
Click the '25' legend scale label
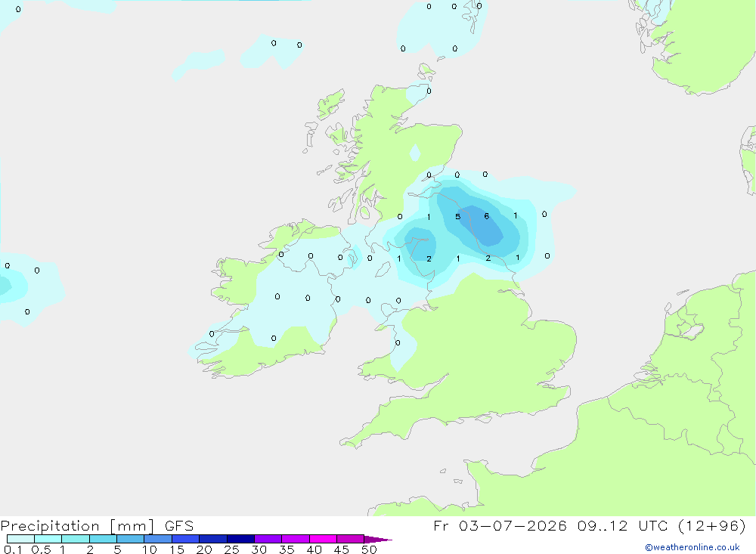pyautogui.click(x=232, y=549)
